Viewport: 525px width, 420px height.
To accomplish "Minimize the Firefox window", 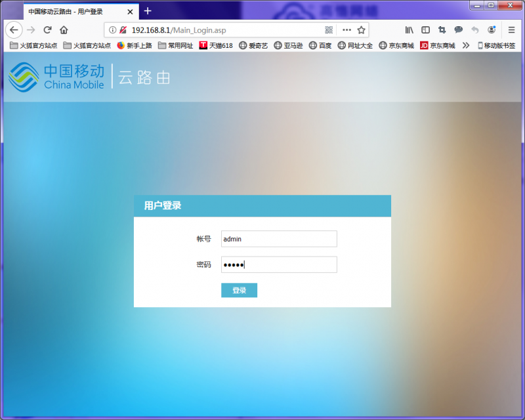I will tap(477, 5).
